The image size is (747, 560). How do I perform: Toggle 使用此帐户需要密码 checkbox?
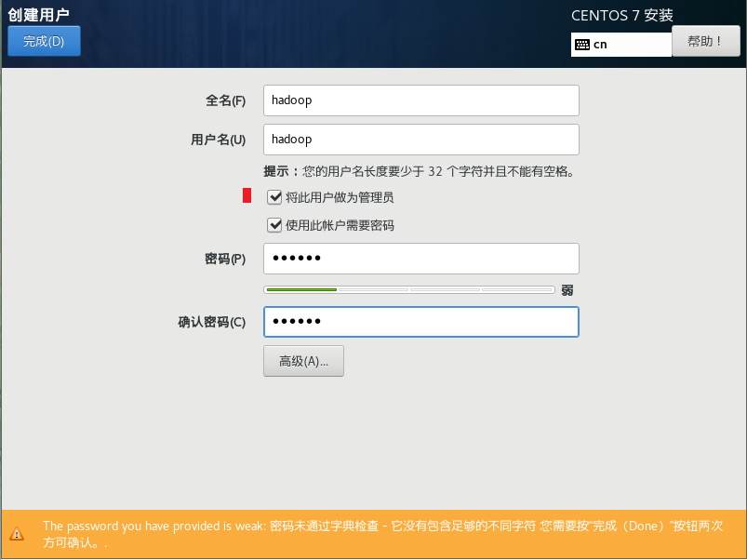click(x=274, y=225)
